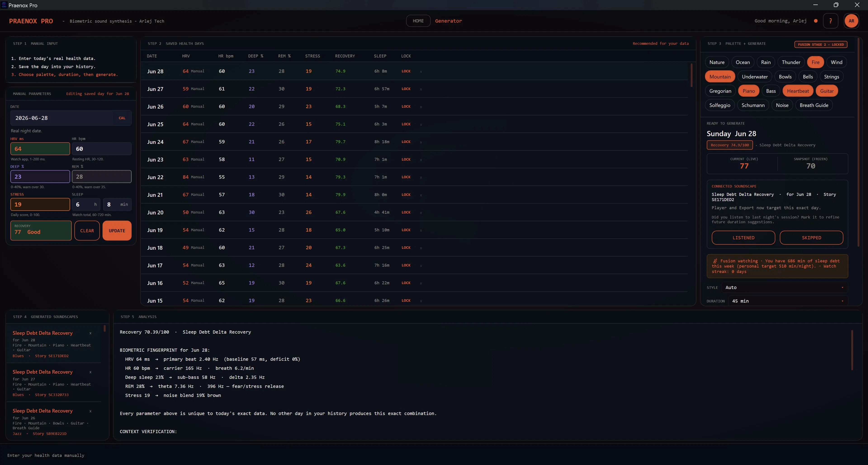Remove the Jun 18 saved day entry
Viewport: 868px width, 465px height.
(421, 248)
